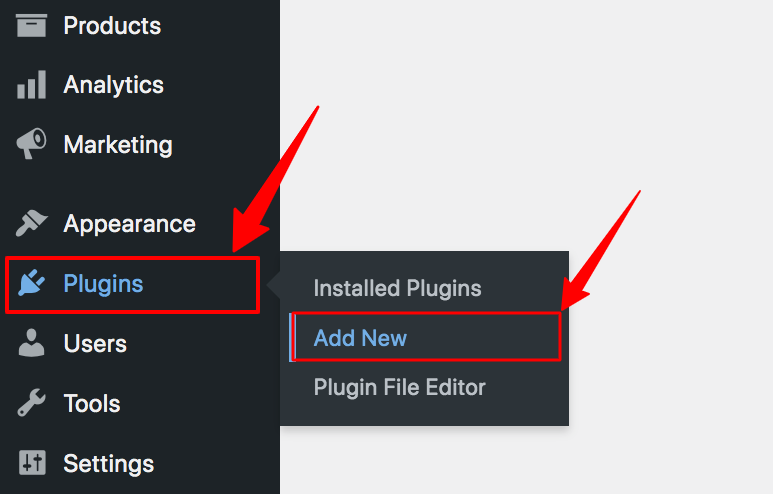The height and width of the screenshot is (494, 773).
Task: Go to the Marketing section label
Action: [x=118, y=145]
